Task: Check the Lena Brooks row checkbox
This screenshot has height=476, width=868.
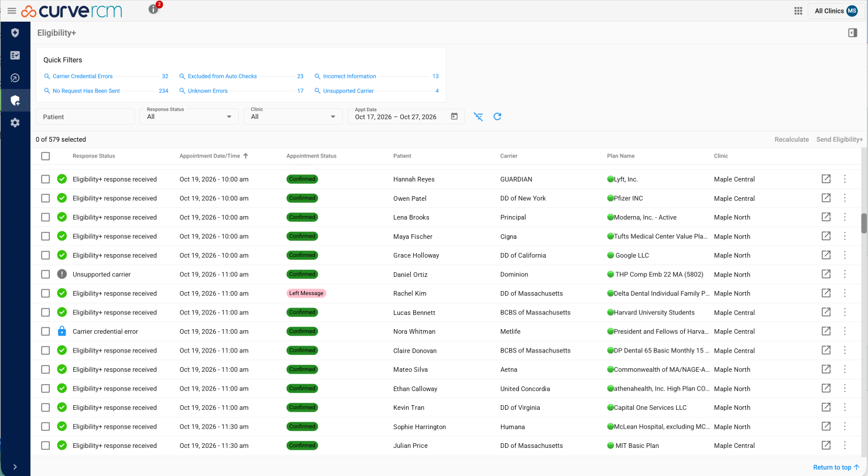Action: [46, 217]
